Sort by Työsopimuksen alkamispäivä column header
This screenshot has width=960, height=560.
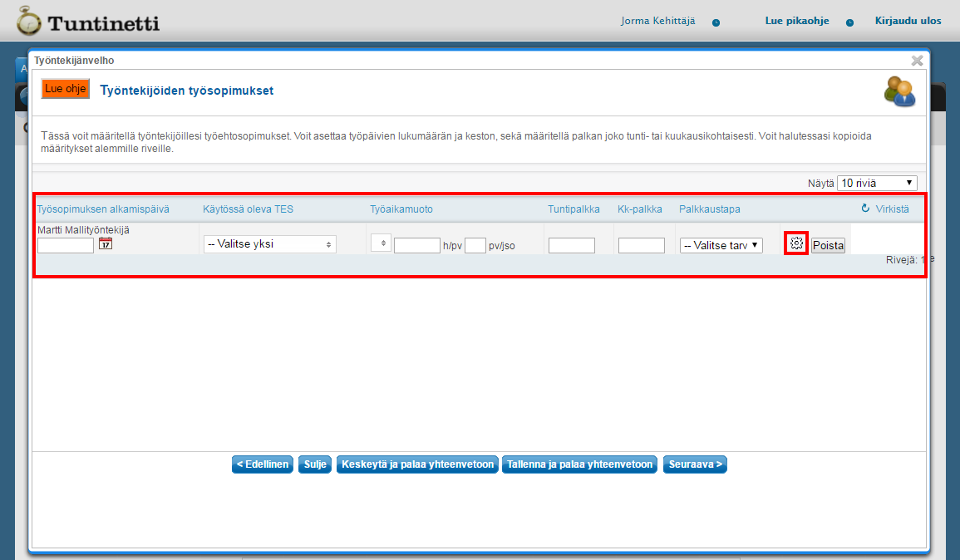pyautogui.click(x=103, y=209)
